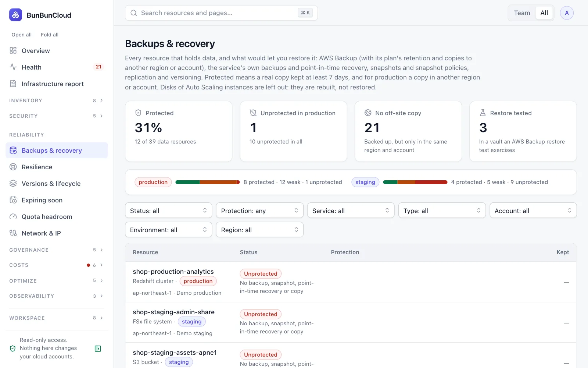
Task: Open the Region: all dropdown
Action: click(x=260, y=230)
